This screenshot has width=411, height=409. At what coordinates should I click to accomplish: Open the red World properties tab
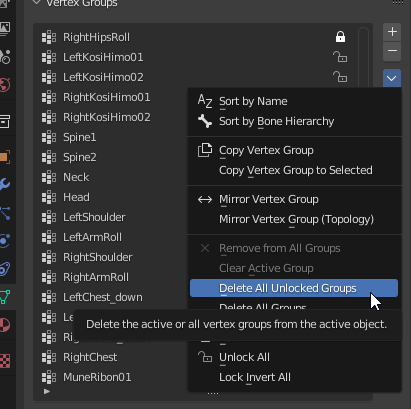(5, 85)
